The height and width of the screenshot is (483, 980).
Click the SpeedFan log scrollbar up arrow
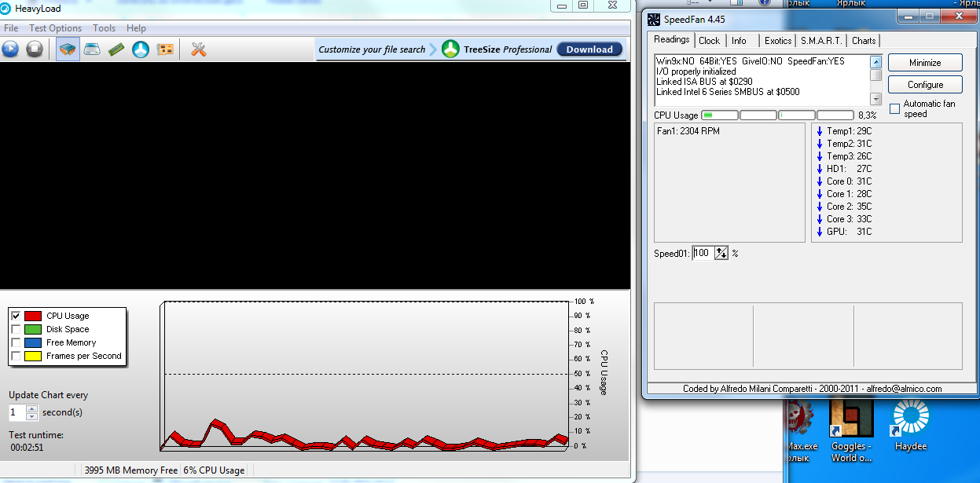click(876, 62)
